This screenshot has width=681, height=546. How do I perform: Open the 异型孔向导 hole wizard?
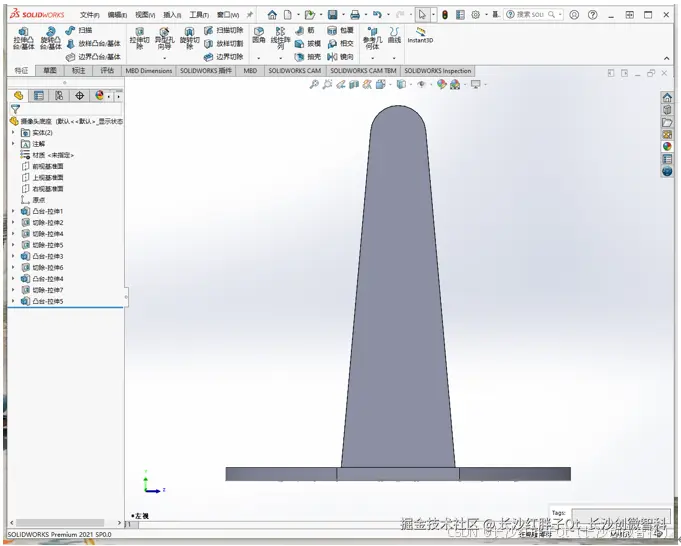164,38
